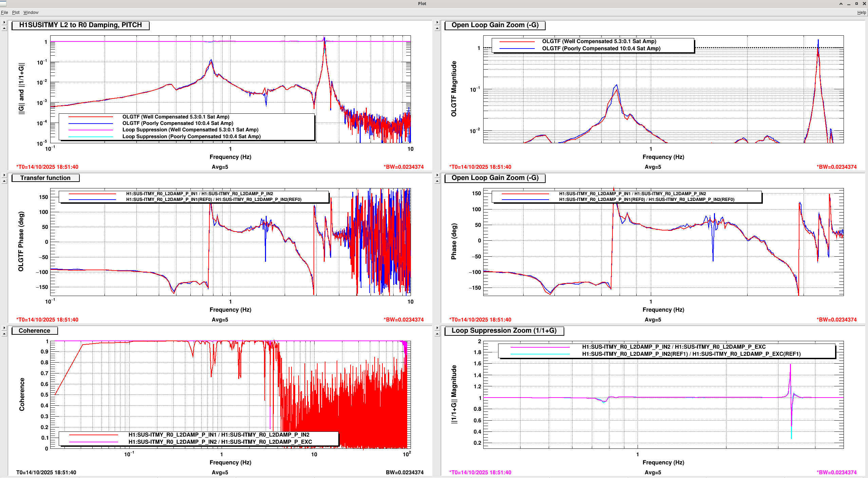868x478 pixels.
Task: Click the Transfer function title box
Action: coord(45,178)
